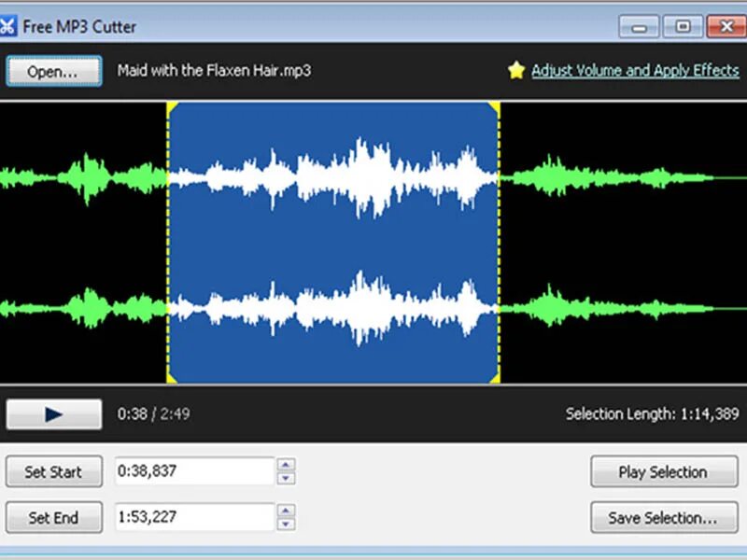This screenshot has width=747, height=560.
Task: Increase the start time with its up stepper
Action: (x=287, y=466)
